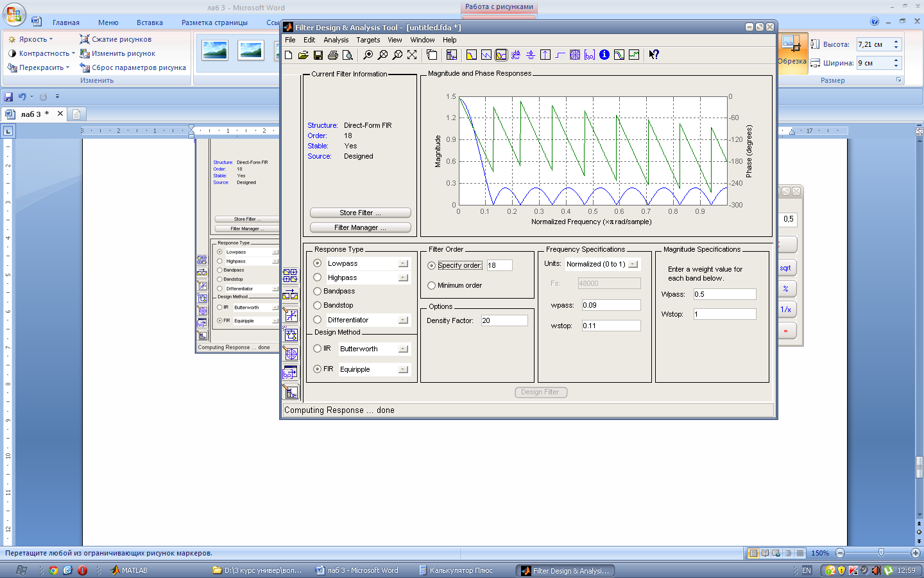Select the IIR design method radio button
The image size is (924, 578).
[x=318, y=349]
